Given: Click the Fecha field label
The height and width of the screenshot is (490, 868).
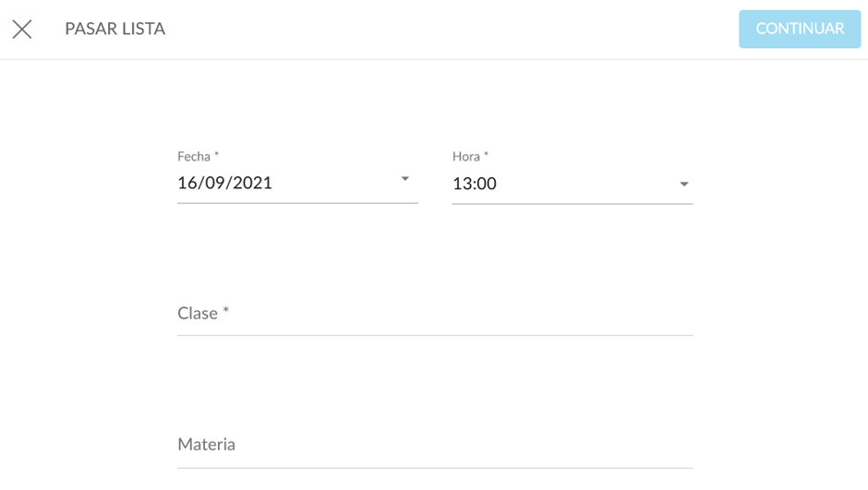Looking at the screenshot, I should 194,157.
